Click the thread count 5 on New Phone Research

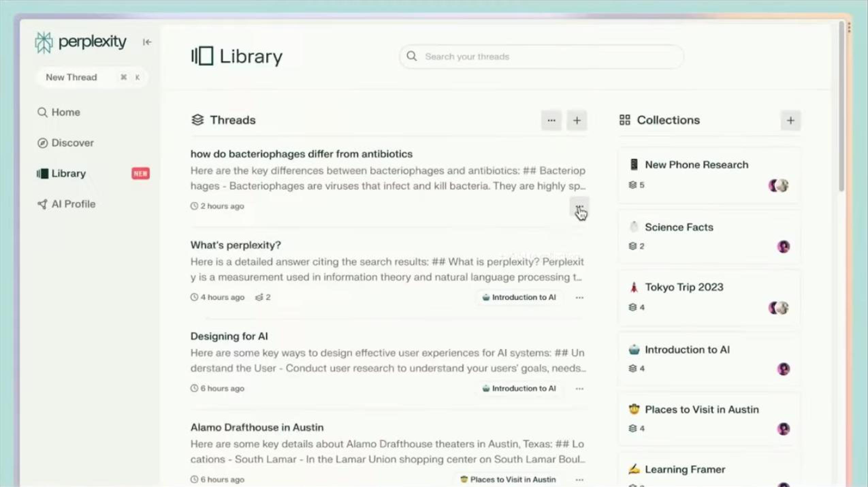coord(636,185)
